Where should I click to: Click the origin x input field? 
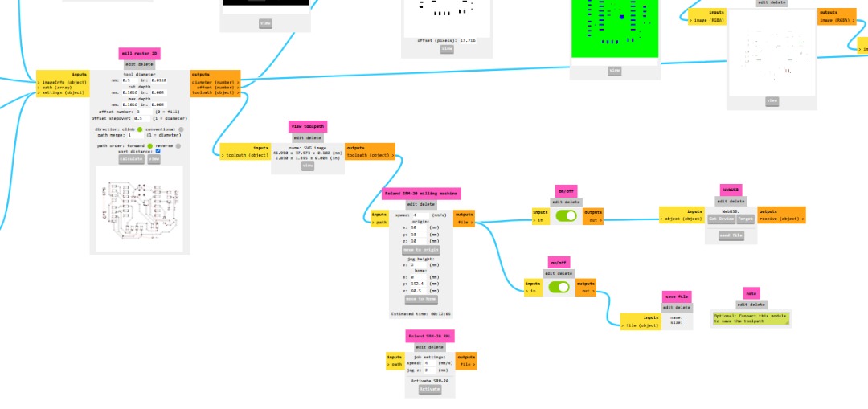point(419,227)
